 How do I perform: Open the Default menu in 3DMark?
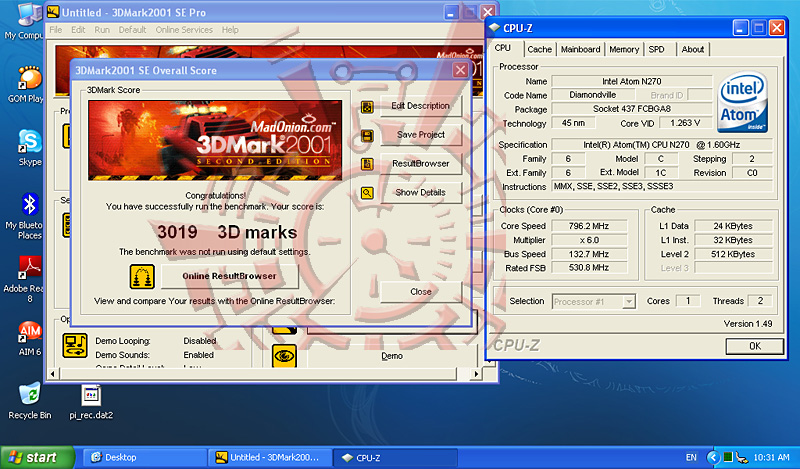pyautogui.click(x=133, y=30)
